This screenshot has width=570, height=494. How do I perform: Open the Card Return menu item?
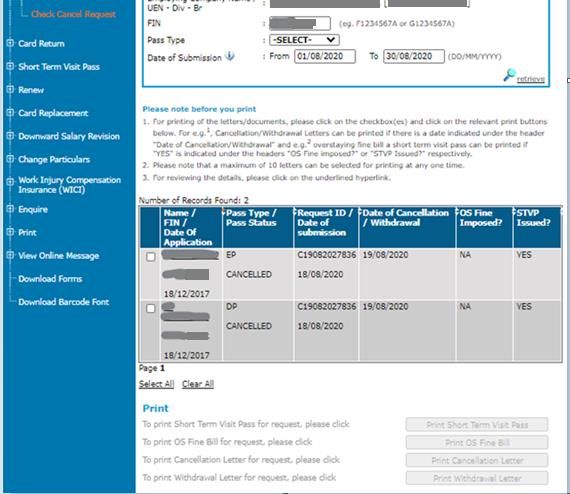point(41,44)
